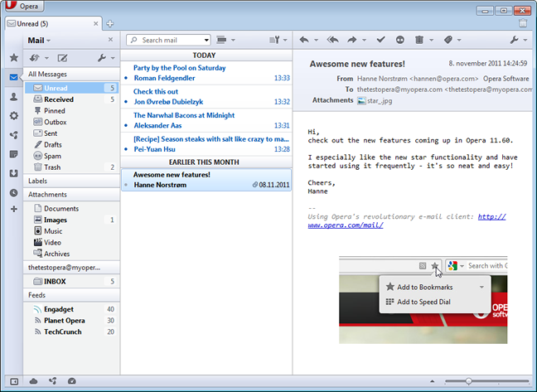The image size is (537, 392).
Task: Open Contacts person icon in sidebar
Action: click(14, 97)
